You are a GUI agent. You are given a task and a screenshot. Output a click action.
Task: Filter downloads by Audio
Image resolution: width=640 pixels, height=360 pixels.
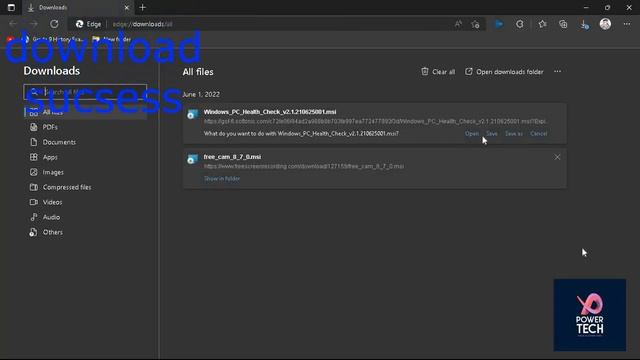click(x=51, y=217)
